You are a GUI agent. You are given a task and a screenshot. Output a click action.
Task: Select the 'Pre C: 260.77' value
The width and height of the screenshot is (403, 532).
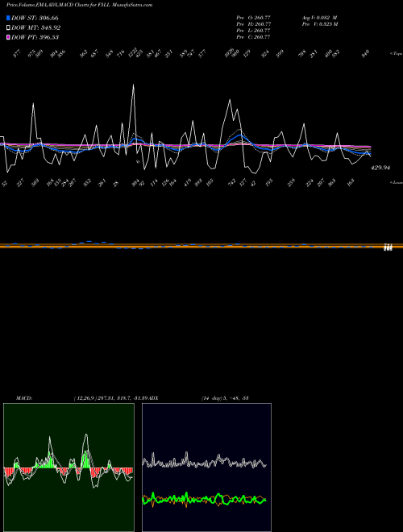[253, 37]
